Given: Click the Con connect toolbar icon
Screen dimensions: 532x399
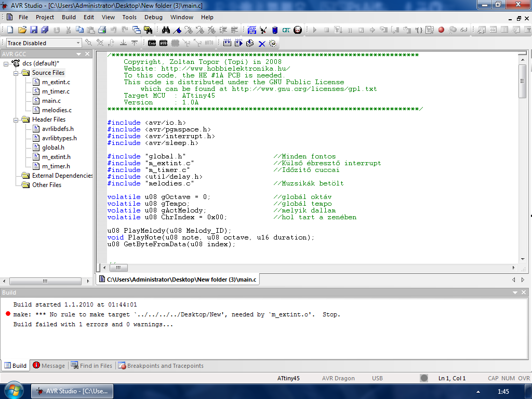Looking at the screenshot, I should click(x=152, y=43).
